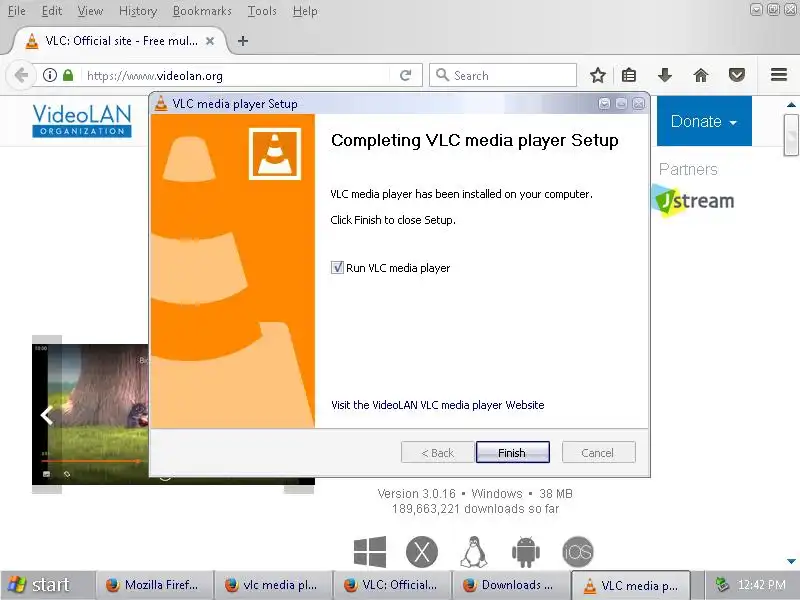Open the Firefox Edit menu
The image size is (800, 600).
52,11
